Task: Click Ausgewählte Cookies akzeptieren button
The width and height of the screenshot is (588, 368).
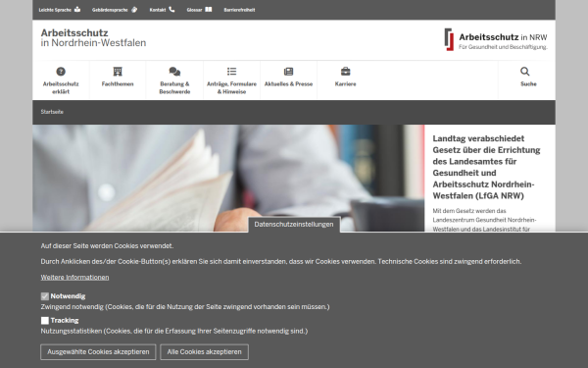Action: tap(98, 352)
